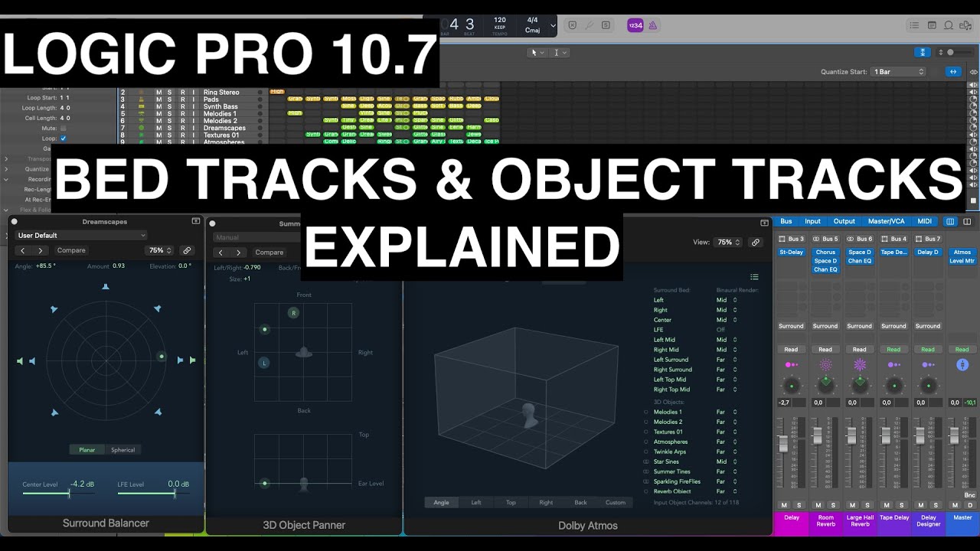Click the Angle value +85.5 field
This screenshot has height=551, width=980.
(x=45, y=266)
